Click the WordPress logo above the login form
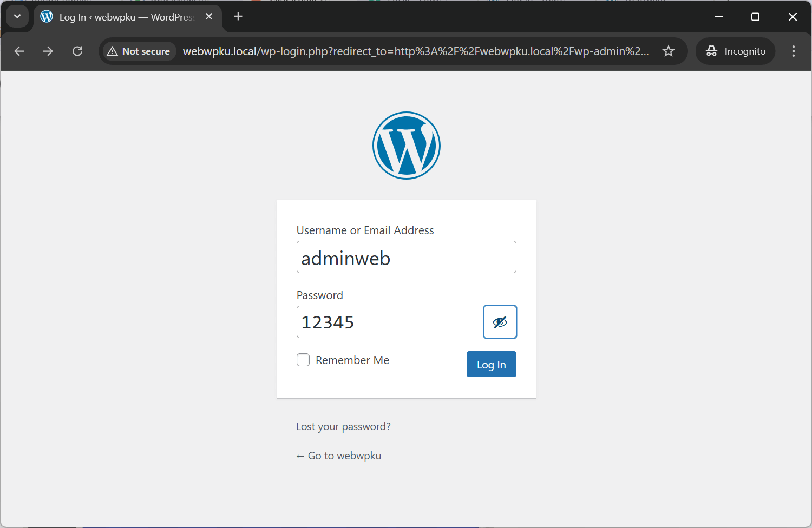812x528 pixels. pyautogui.click(x=407, y=146)
